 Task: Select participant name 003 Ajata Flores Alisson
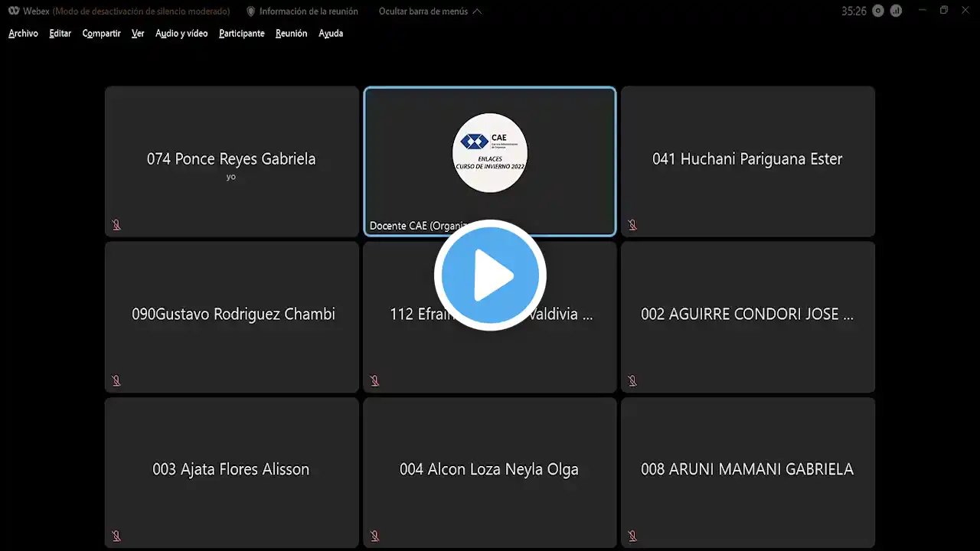231,470
